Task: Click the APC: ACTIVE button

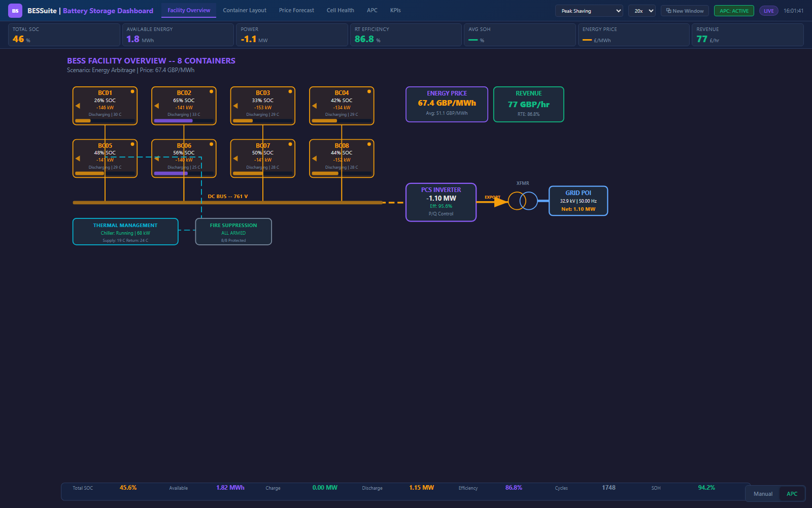Action: point(734,10)
